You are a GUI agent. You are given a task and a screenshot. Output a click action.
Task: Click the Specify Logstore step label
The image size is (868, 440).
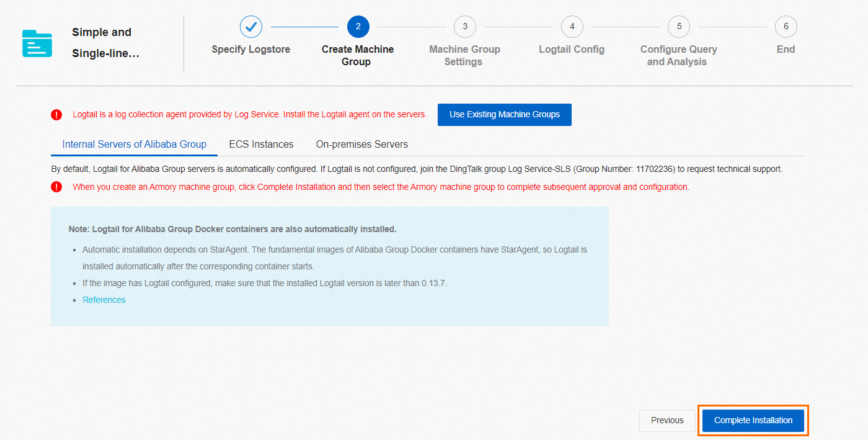pyautogui.click(x=250, y=49)
